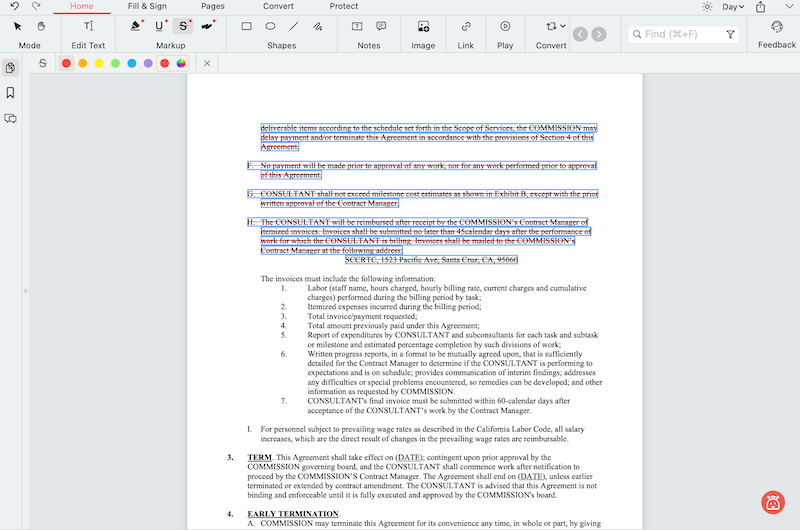Image resolution: width=800 pixels, height=530 pixels.
Task: Click the Redo arrow icon
Action: click(x=36, y=6)
